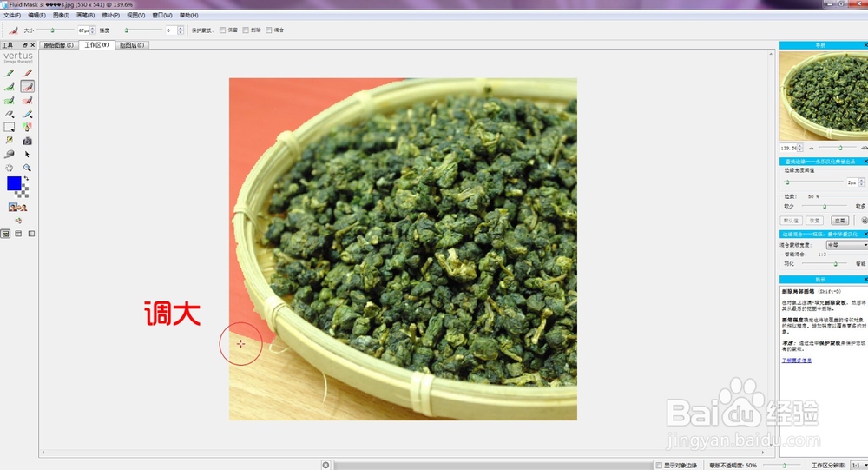The image size is (868, 470).
Task: Adjust brush size spinner arrows
Action: click(x=93, y=30)
